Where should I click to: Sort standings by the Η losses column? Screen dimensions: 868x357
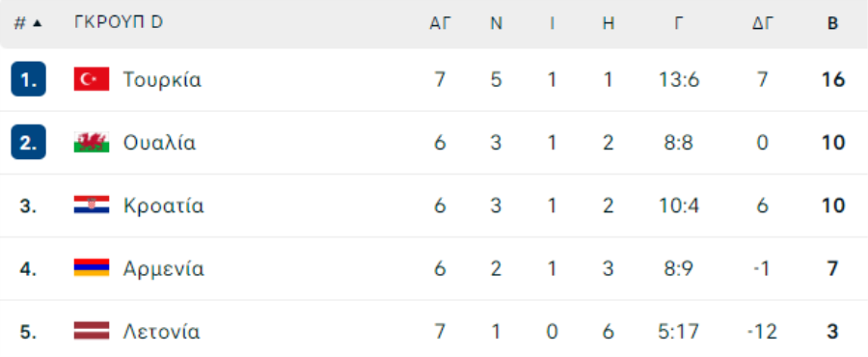click(x=608, y=23)
